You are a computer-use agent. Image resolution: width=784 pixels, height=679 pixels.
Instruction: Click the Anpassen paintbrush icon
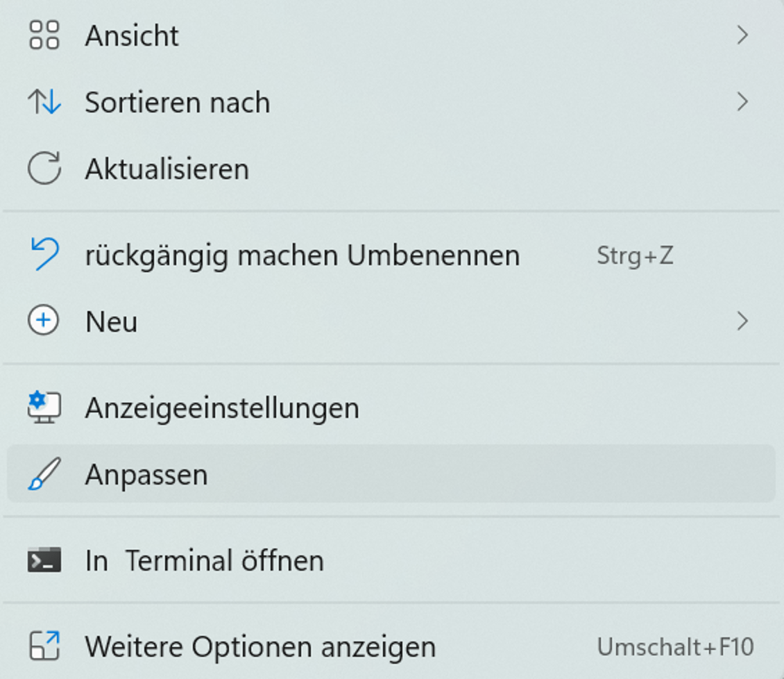pyautogui.click(x=43, y=473)
